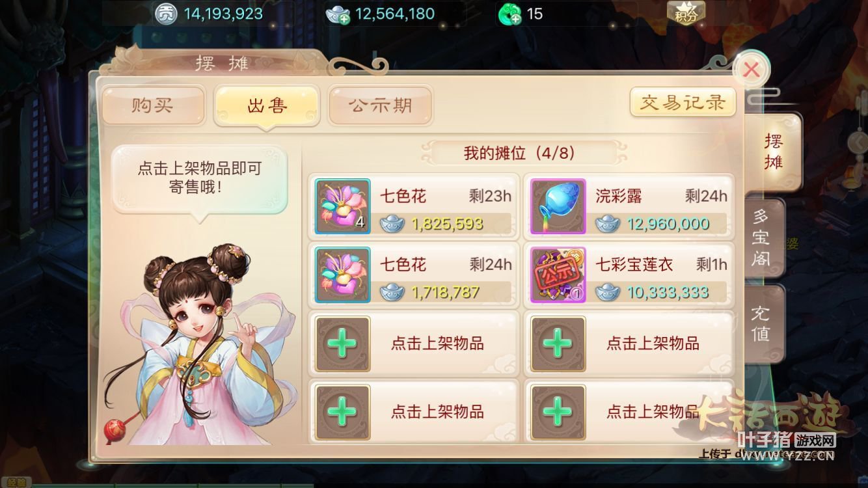Open the 充值 recharge side tab
Image resolution: width=868 pixels, height=488 pixels.
click(761, 324)
